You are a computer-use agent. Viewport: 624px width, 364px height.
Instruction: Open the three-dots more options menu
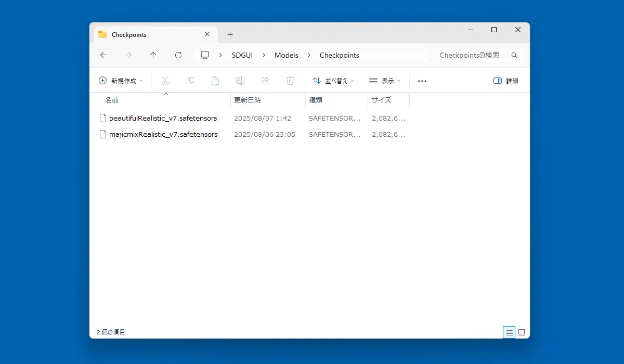[x=422, y=81]
